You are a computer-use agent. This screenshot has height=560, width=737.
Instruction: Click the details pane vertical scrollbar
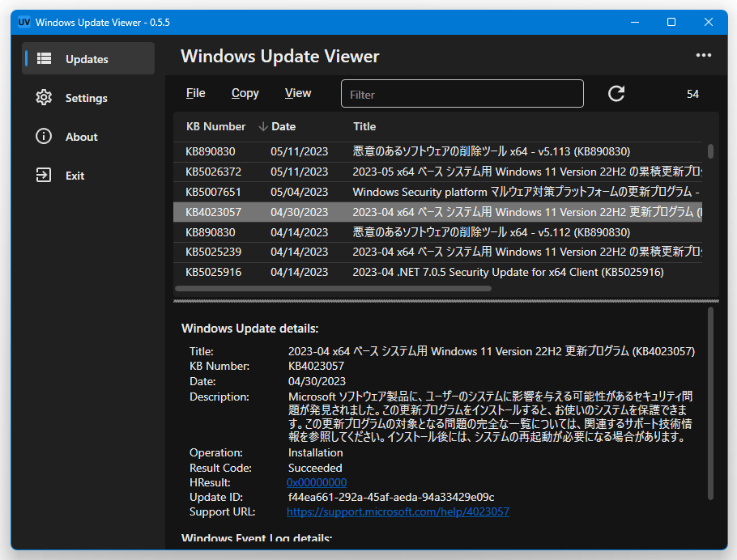coord(710,403)
